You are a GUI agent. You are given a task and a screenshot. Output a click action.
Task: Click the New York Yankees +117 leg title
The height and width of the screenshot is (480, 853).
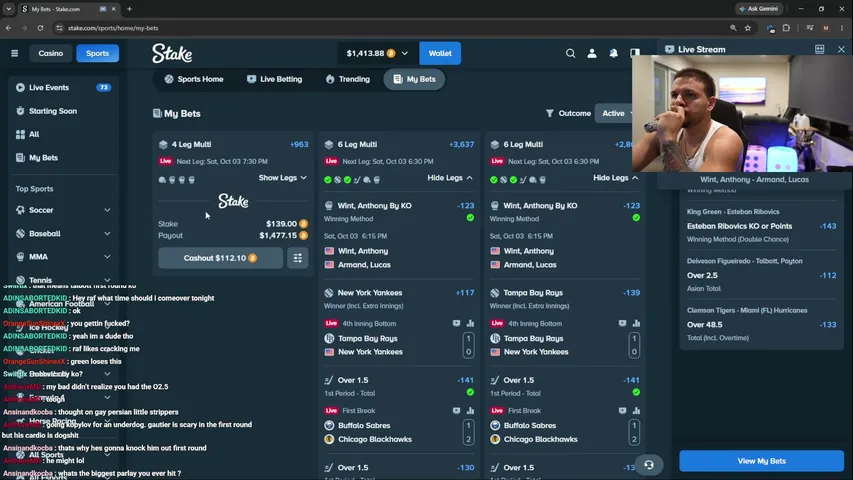[x=370, y=293]
